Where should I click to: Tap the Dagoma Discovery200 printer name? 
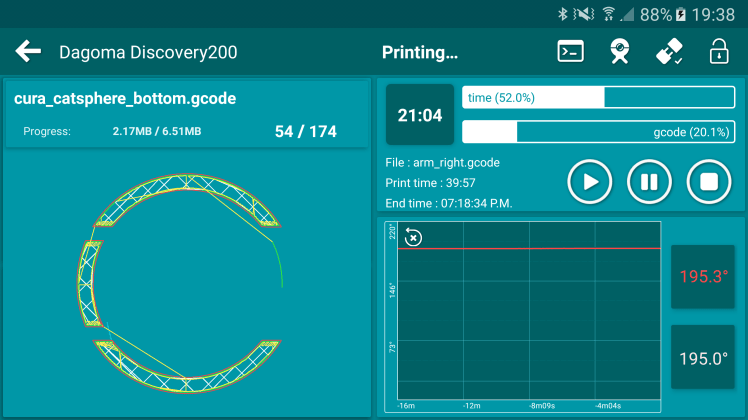pos(148,52)
